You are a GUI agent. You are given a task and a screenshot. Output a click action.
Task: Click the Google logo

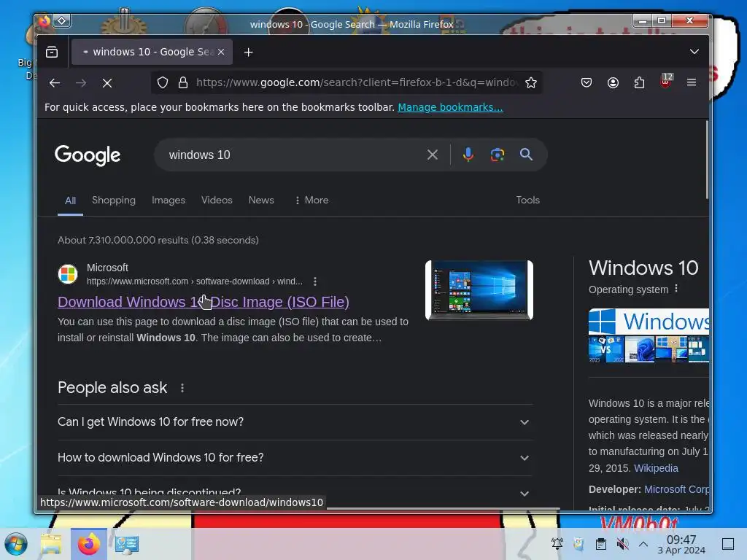coord(88,155)
